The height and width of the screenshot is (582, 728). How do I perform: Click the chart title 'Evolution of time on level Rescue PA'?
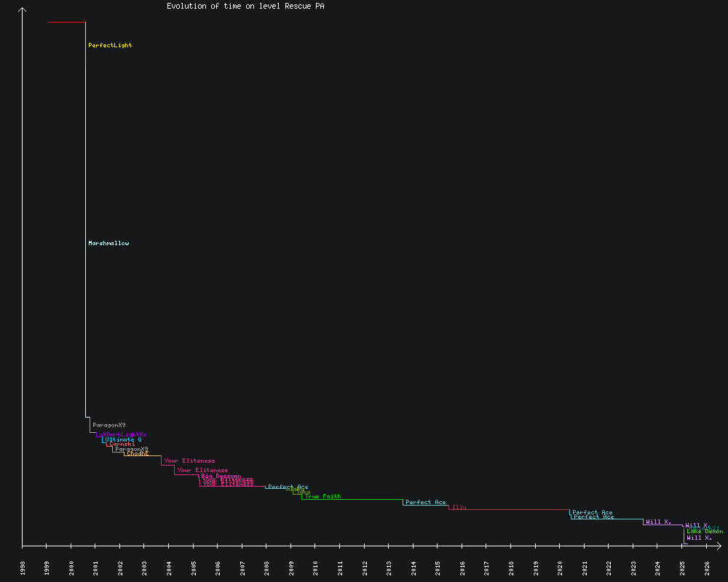(245, 6)
